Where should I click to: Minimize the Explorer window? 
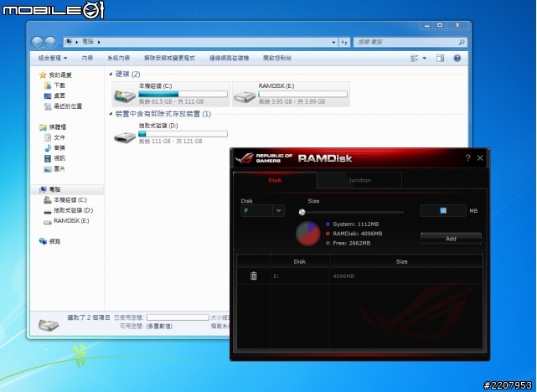pos(426,25)
